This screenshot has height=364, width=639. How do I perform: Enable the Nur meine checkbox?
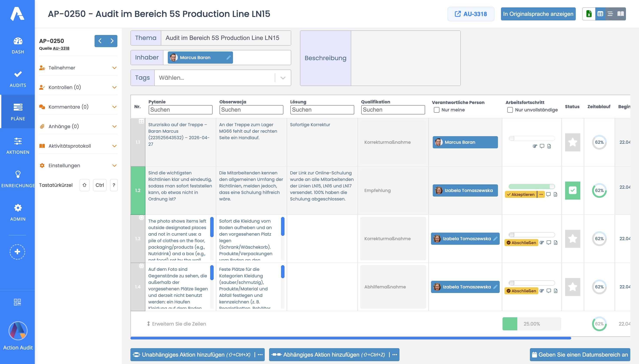click(x=437, y=110)
